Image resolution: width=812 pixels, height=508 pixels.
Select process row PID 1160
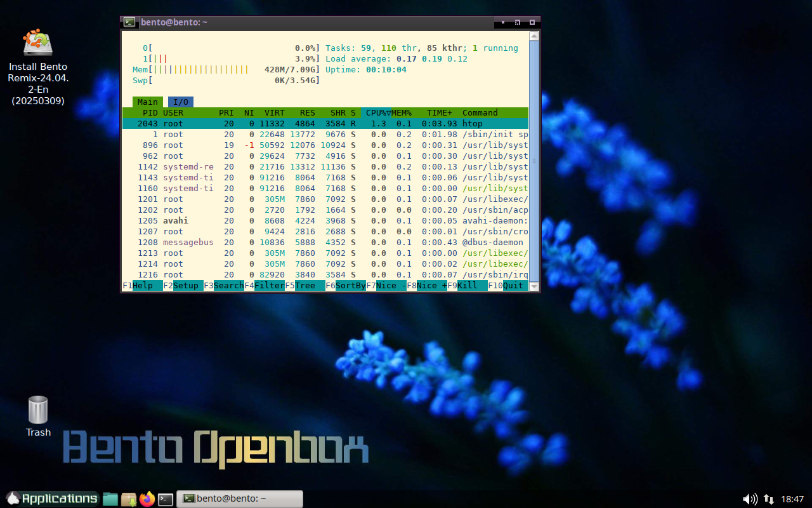click(x=325, y=188)
